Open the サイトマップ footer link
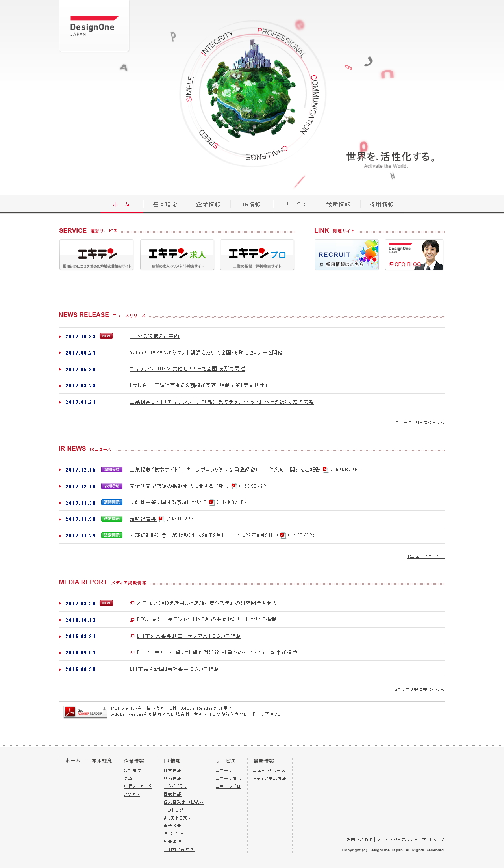The image size is (504, 868). pos(433,840)
